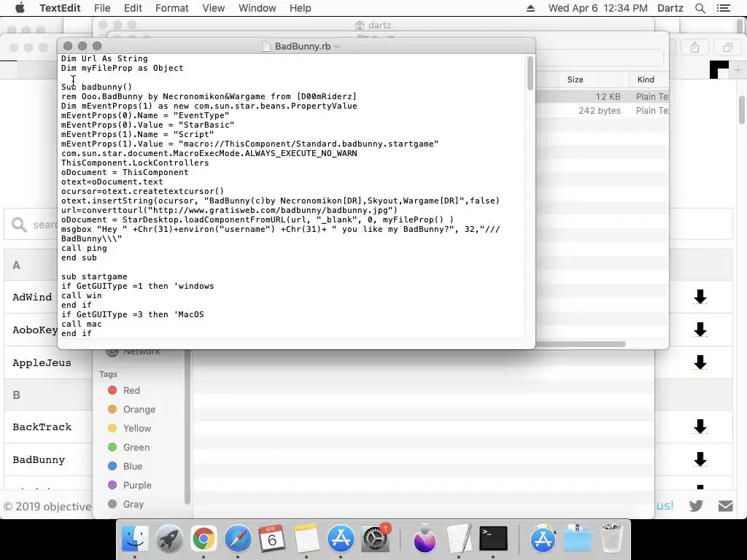Open the BadBunny malware link
Screen dimensions: 747x560
pyautogui.click(x=39, y=460)
